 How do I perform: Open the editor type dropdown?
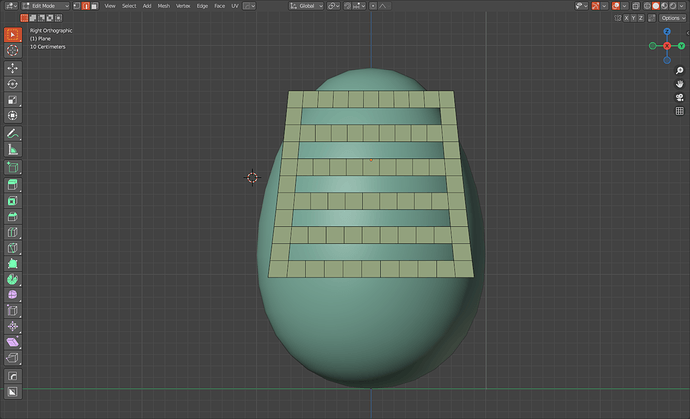[x=11, y=6]
